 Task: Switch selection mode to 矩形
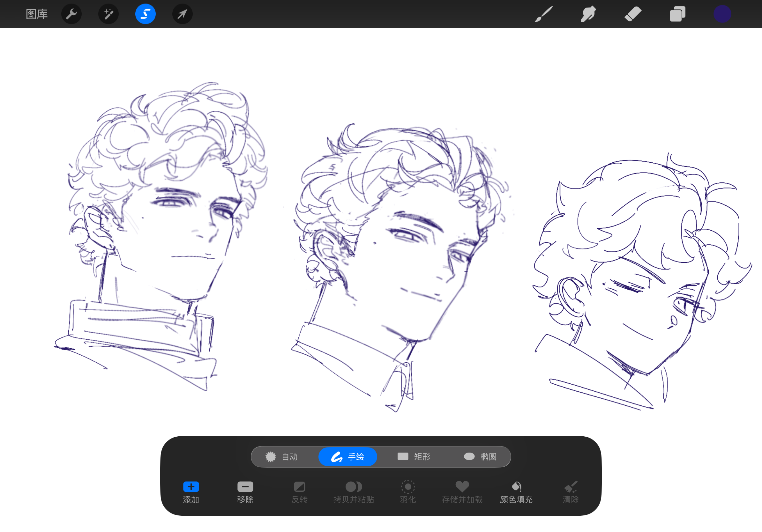[414, 457]
